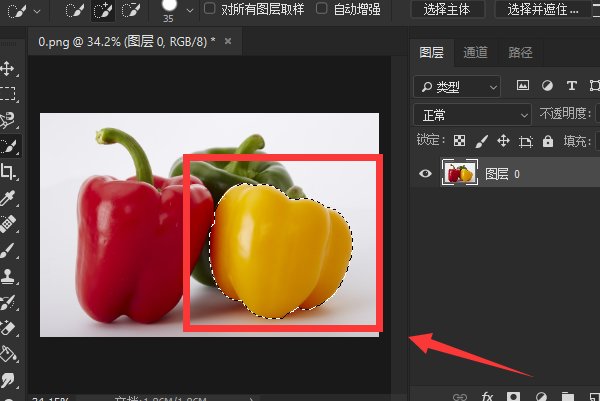Viewport: 600px width, 401px height.
Task: Select the 图层 0 layer name
Action: point(502,174)
